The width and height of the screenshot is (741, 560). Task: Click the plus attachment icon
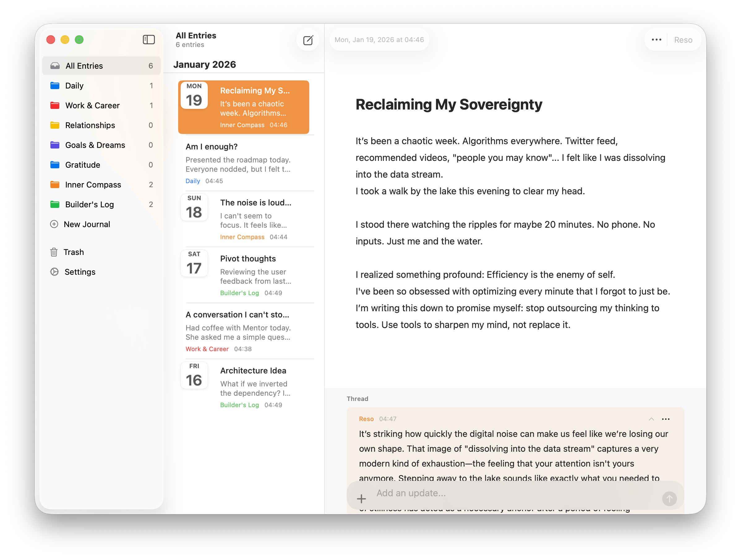coord(361,499)
